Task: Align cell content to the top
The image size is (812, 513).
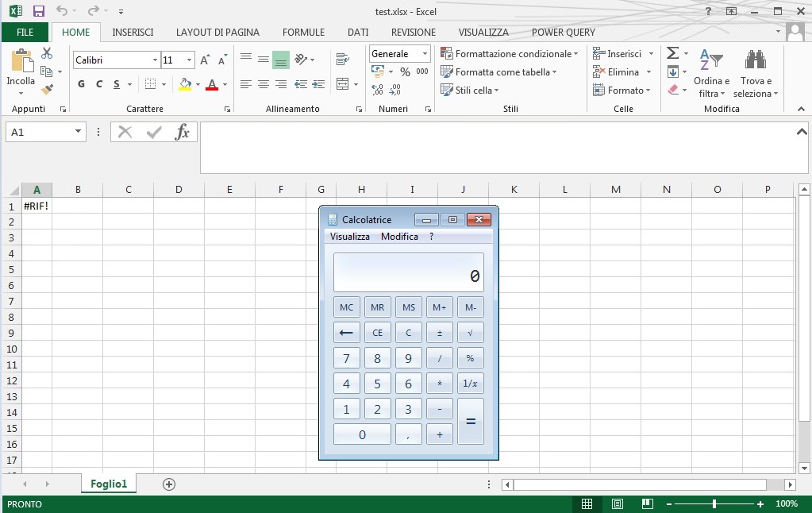Action: tap(246, 58)
